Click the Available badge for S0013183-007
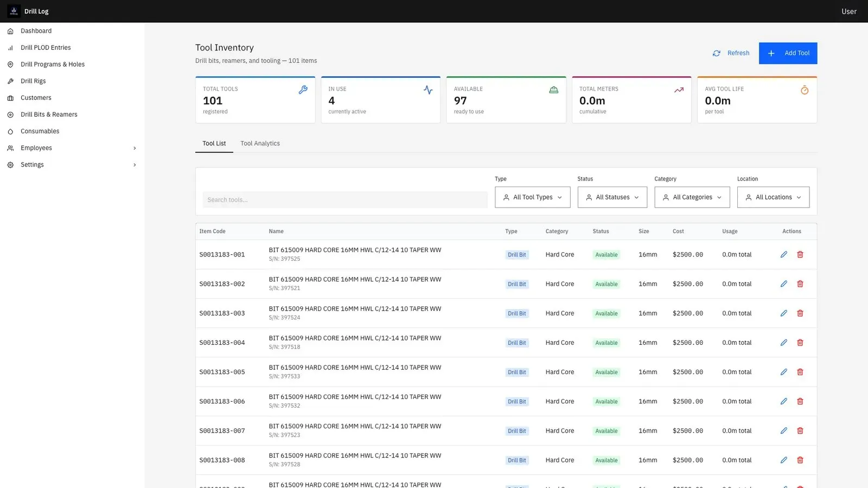The height and width of the screenshot is (488, 868). [607, 431]
